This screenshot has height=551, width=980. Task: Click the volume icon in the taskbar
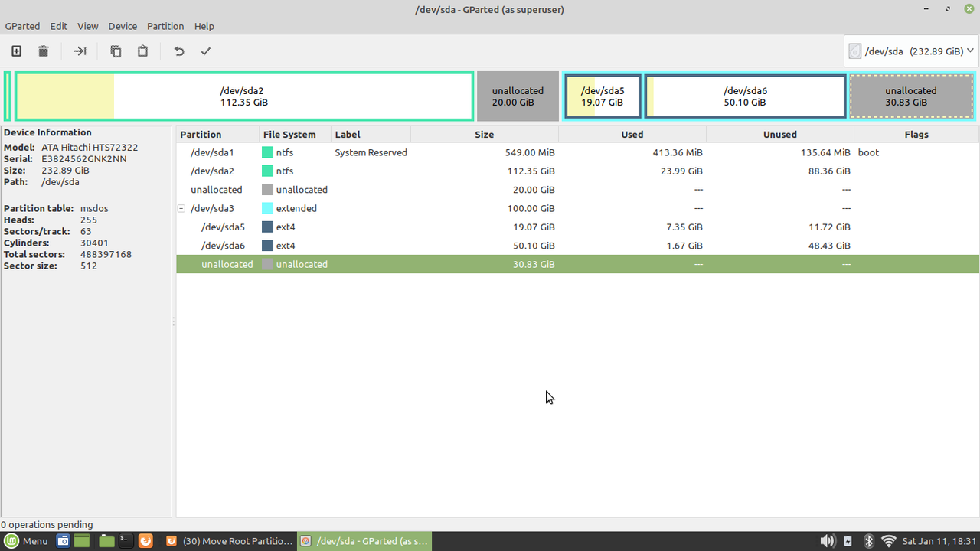(x=828, y=540)
